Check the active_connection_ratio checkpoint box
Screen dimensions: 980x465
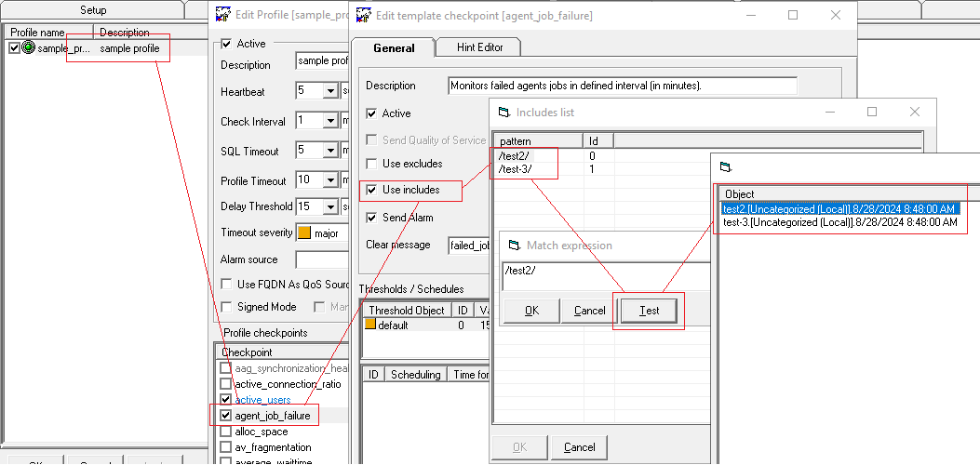point(226,383)
